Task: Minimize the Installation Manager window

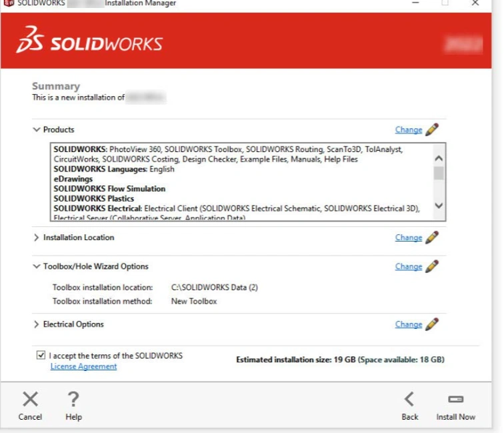Action: click(x=415, y=3)
